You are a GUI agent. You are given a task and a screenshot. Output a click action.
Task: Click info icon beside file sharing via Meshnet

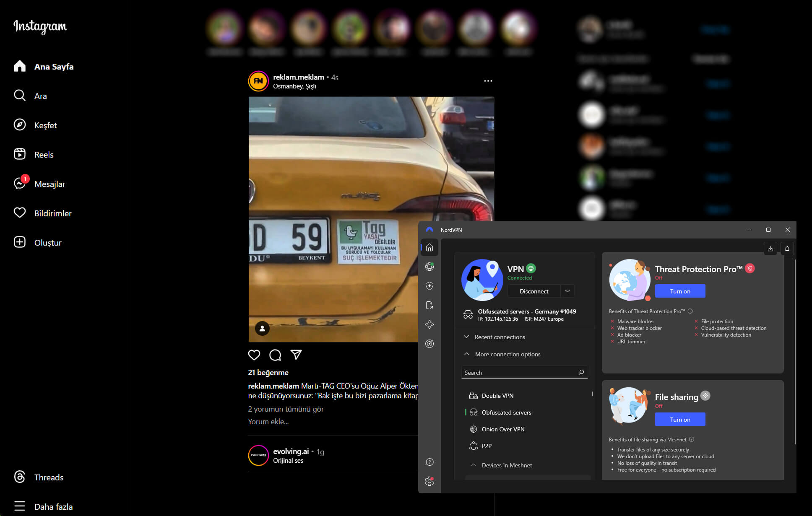(x=692, y=439)
